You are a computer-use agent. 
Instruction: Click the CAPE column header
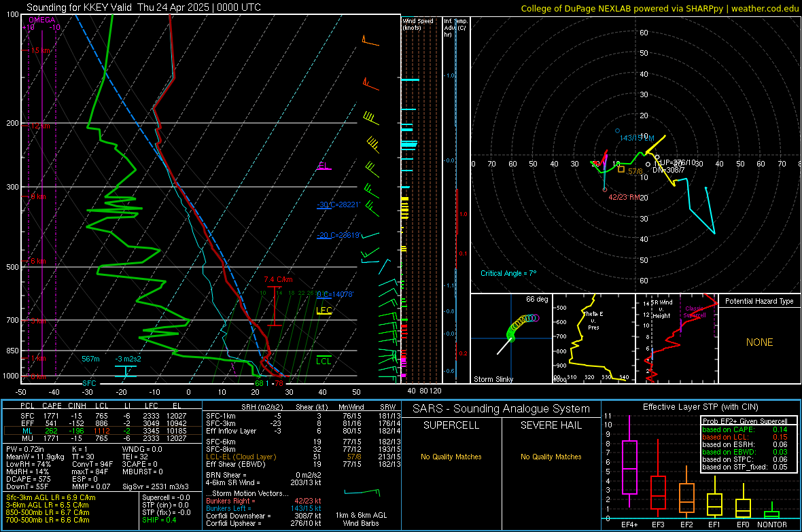click(x=52, y=406)
